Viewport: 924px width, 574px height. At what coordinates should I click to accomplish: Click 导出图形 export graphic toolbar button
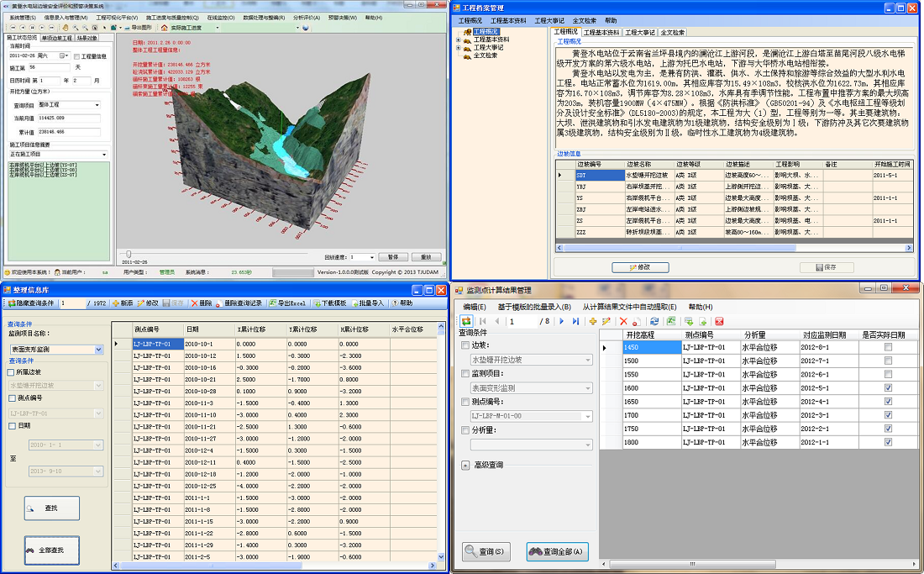[138, 27]
